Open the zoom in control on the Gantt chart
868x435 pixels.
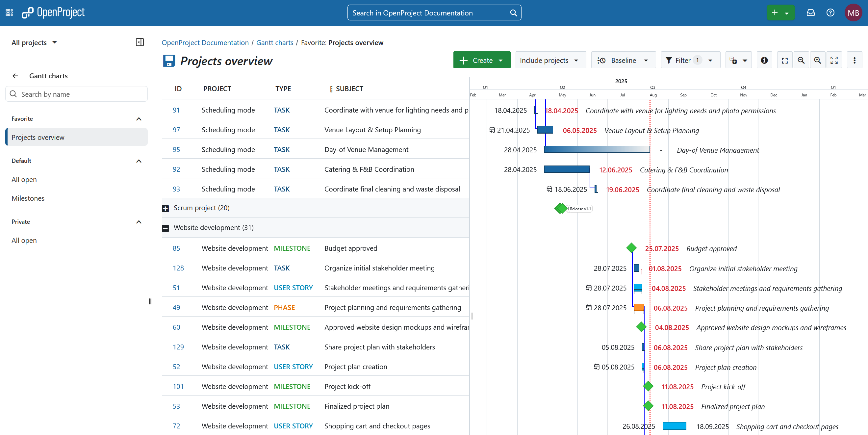click(x=818, y=60)
